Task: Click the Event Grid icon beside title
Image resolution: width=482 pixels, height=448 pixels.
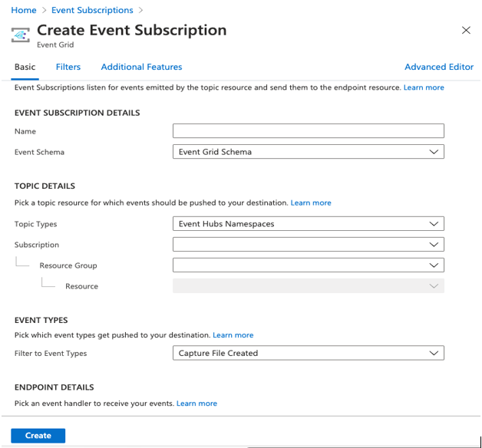Action: (x=22, y=35)
